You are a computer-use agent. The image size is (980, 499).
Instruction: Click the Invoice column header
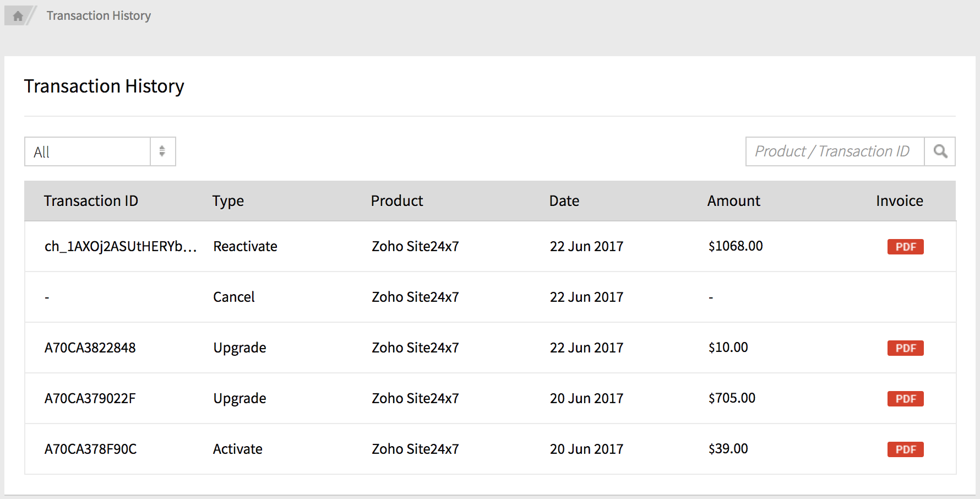pos(899,201)
